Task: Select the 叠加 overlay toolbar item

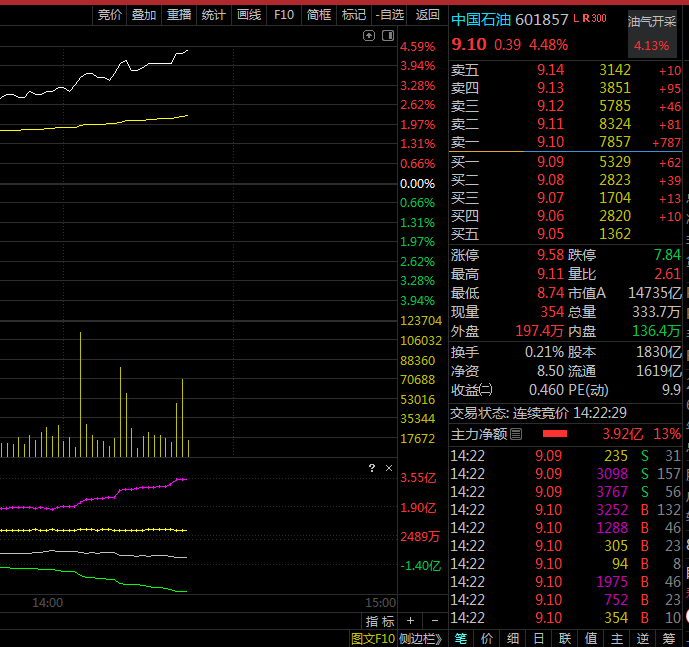Action: [x=144, y=15]
